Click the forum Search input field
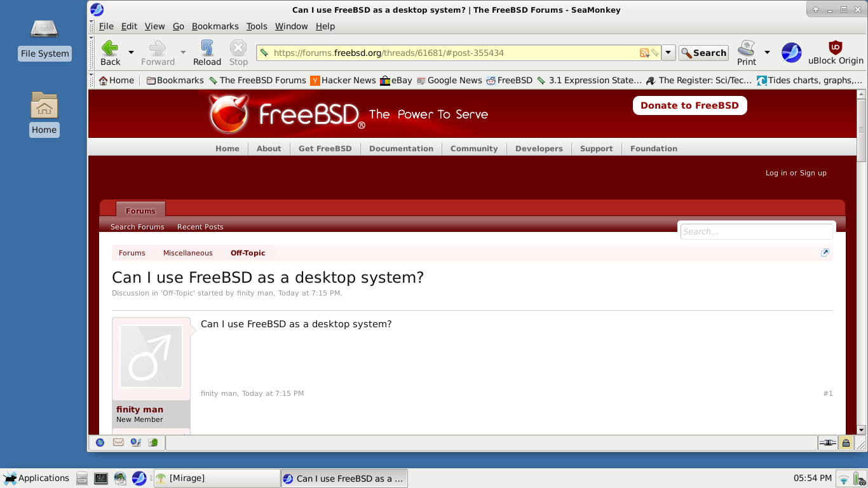Viewport: 868px width, 488px height. (x=756, y=232)
